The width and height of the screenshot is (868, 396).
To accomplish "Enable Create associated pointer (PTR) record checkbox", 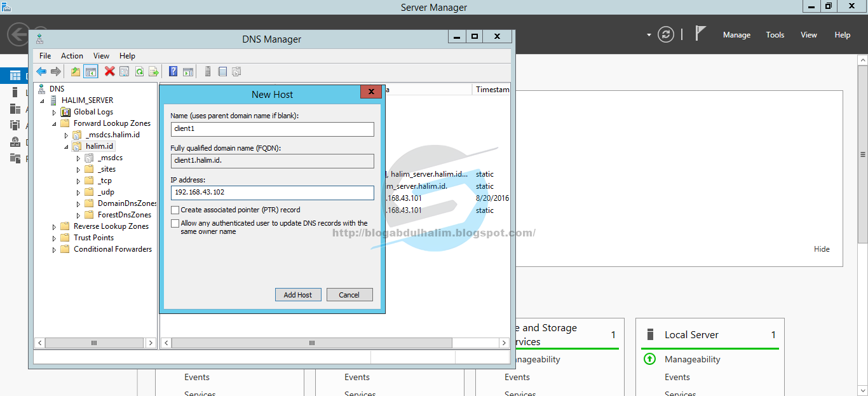I will pos(175,210).
